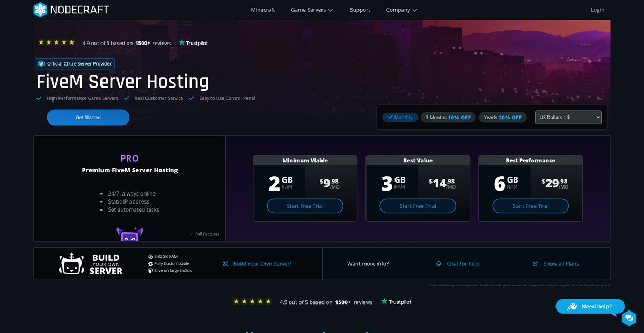Select 3 Months 10% OFF billing
This screenshot has height=333, width=644.
[448, 117]
